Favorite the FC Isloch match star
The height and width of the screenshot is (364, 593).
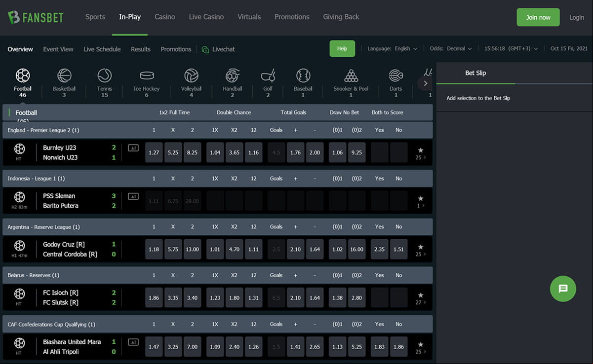click(x=421, y=295)
